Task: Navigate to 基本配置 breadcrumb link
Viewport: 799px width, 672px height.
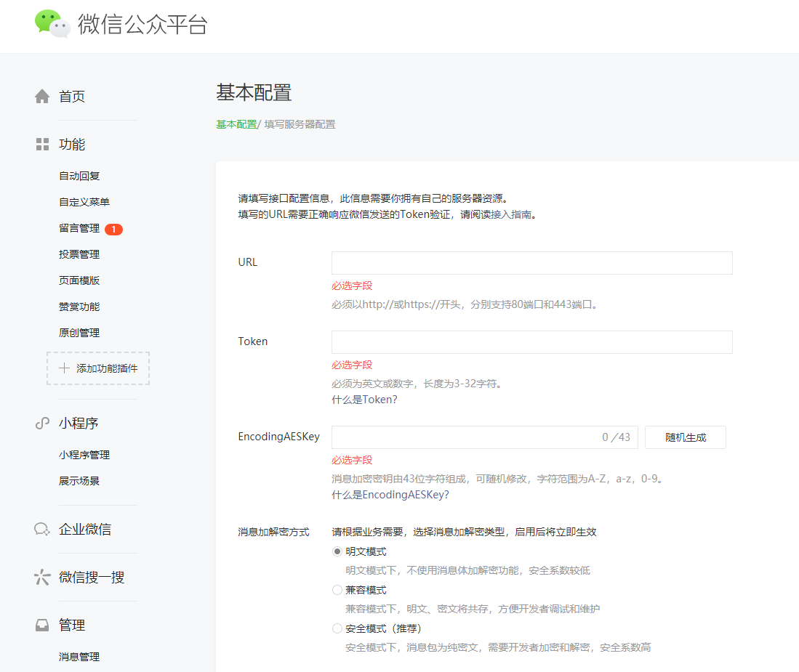Action: click(x=236, y=124)
